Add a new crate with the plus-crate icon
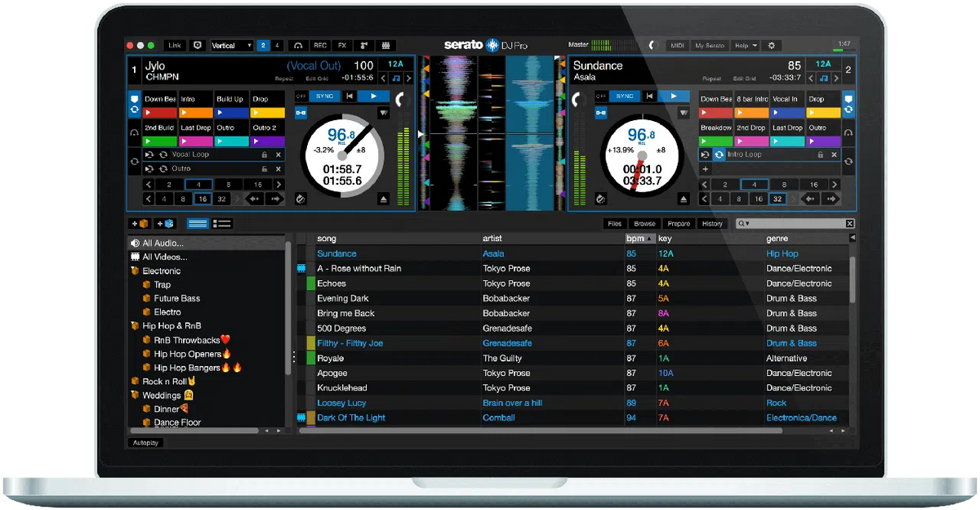Viewport: 980px width, 510px height. 140,223
